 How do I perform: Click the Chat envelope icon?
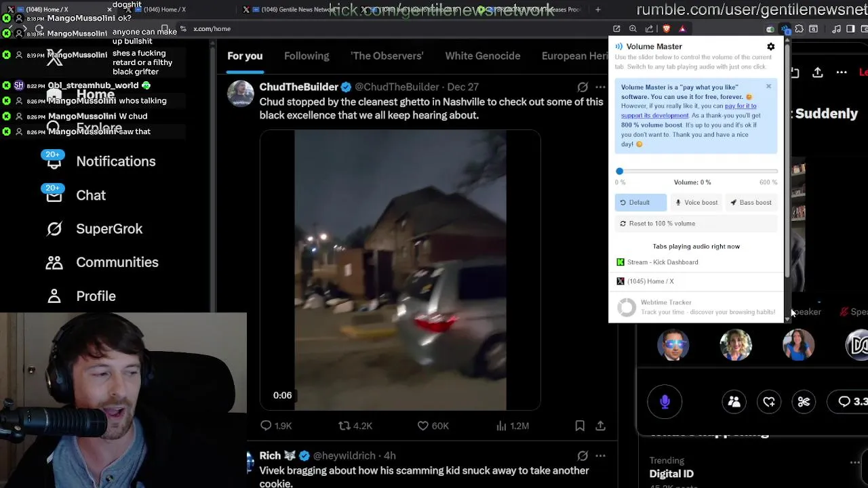[54, 195]
